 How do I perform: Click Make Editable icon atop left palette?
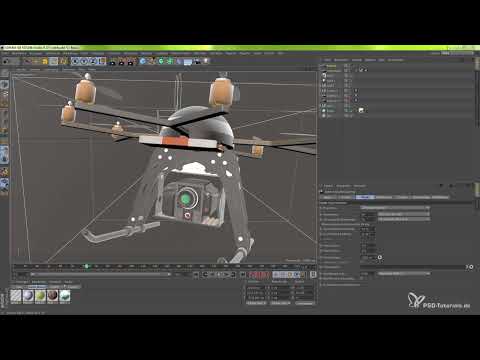click(4, 73)
